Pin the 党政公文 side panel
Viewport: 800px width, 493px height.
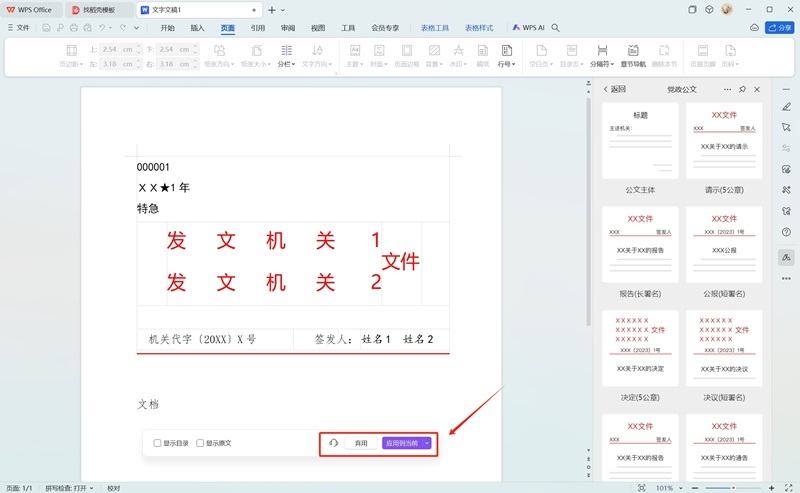[x=742, y=89]
